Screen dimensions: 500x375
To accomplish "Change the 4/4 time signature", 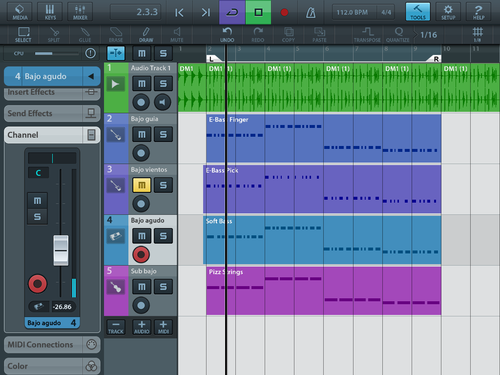I will [x=386, y=13].
